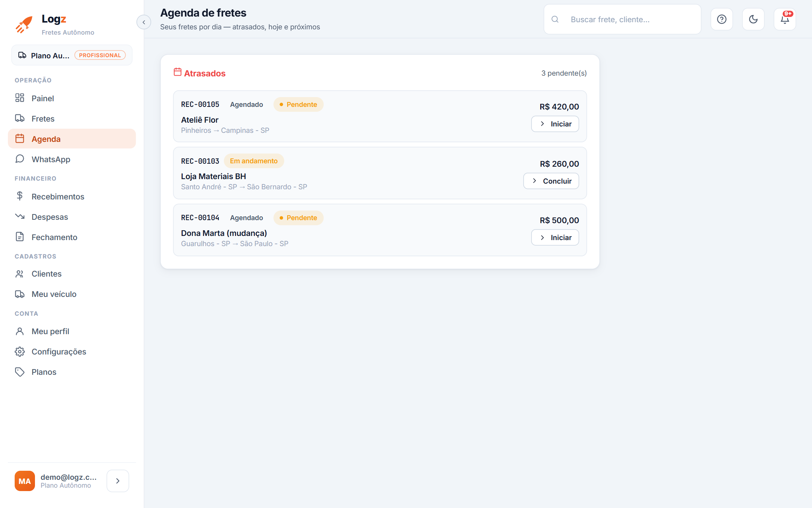Click the Clientes people icon
This screenshot has height=508, width=812.
click(x=20, y=274)
